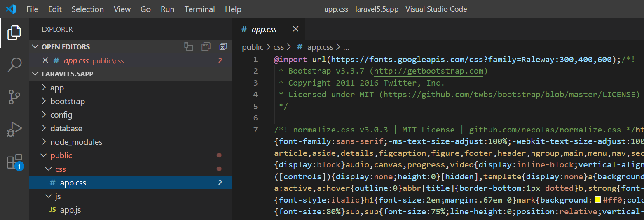Click the EXPLORER panel title

pos(57,29)
